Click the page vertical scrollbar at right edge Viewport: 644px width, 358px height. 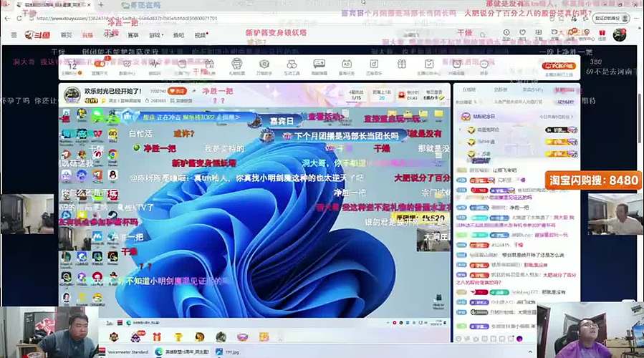(x=640, y=119)
